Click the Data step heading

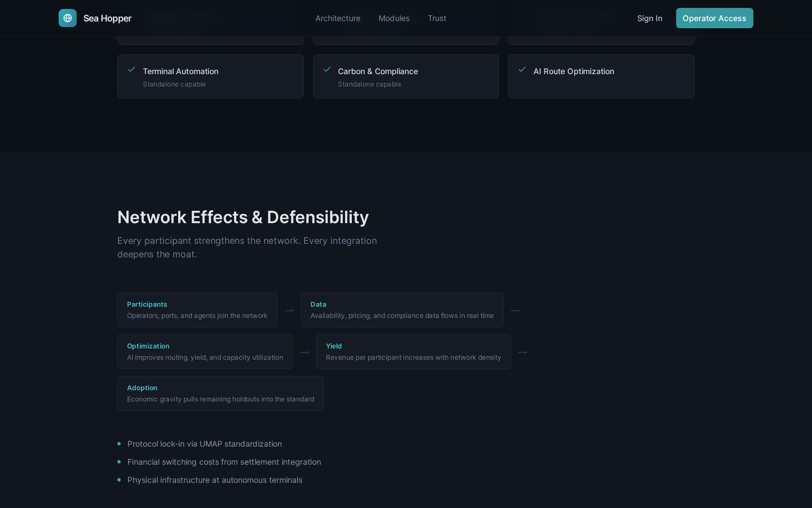[x=318, y=304]
